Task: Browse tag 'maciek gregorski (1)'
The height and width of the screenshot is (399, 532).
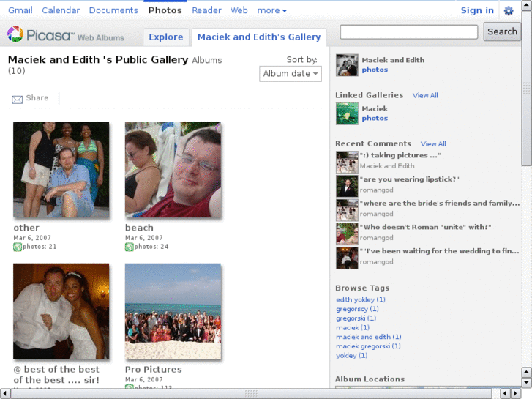Action: pyautogui.click(x=368, y=346)
